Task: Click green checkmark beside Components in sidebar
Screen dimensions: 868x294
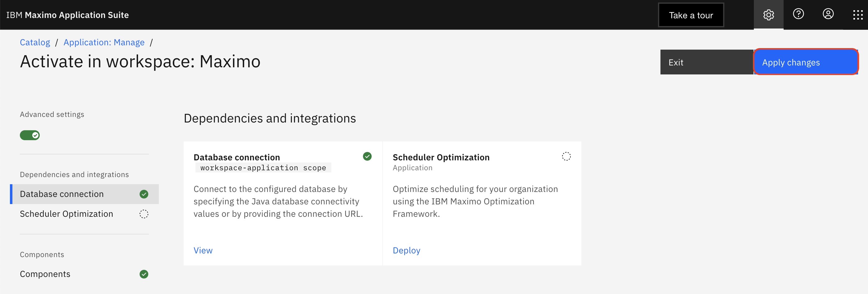Action: point(144,274)
